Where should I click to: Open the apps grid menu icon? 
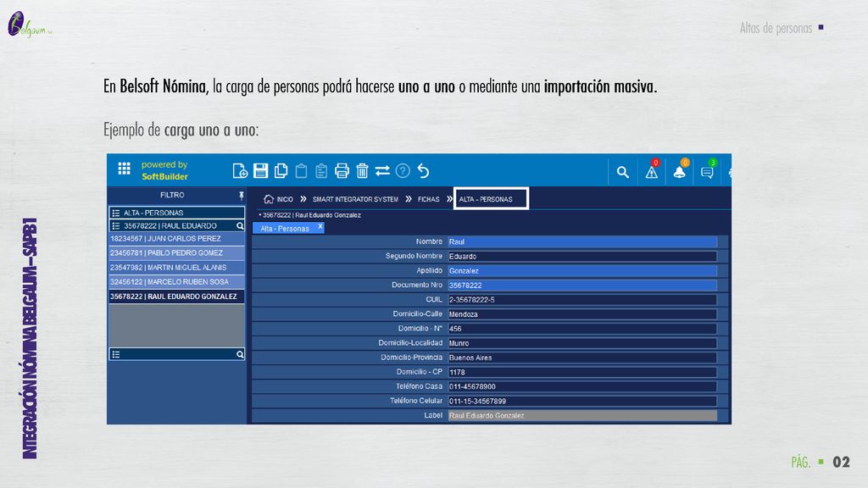click(x=124, y=169)
